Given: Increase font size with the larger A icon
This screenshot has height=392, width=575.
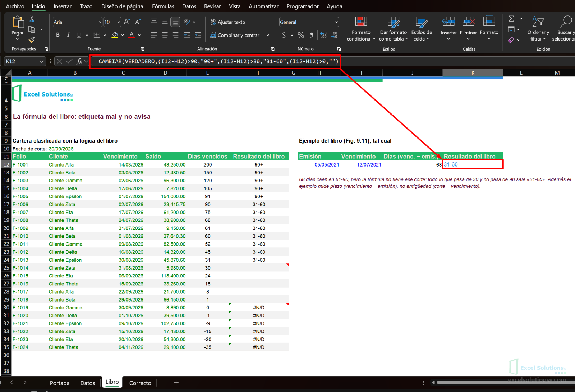Looking at the screenshot, I should (127, 22).
